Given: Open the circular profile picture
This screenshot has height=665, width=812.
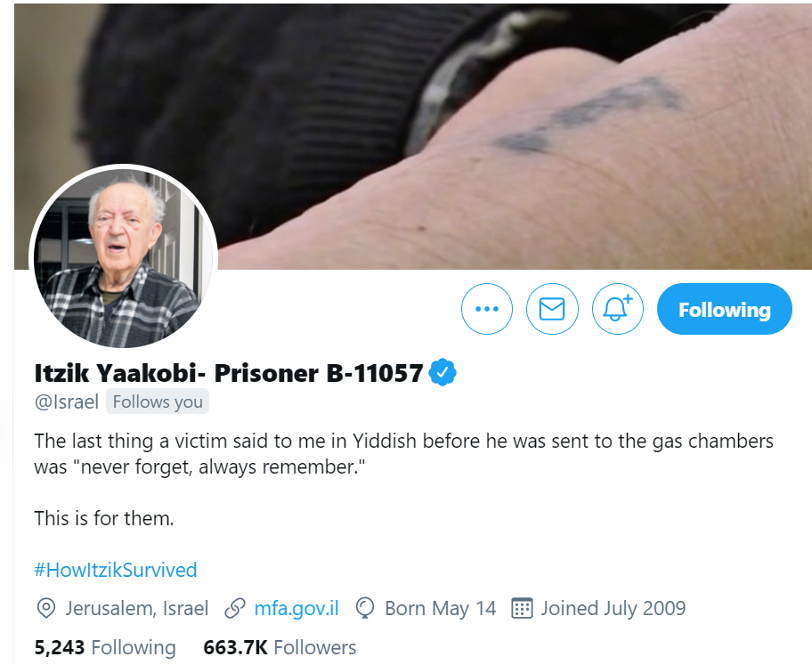Looking at the screenshot, I should [x=123, y=255].
